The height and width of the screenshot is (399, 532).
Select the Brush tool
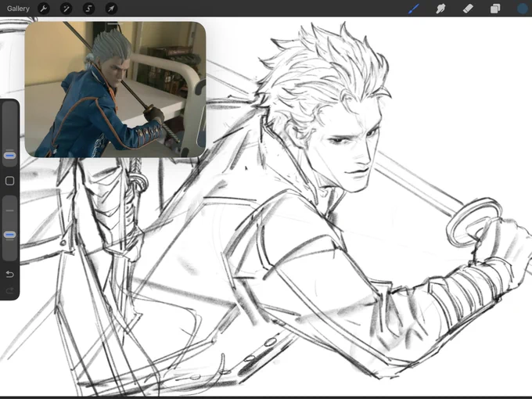tap(414, 9)
